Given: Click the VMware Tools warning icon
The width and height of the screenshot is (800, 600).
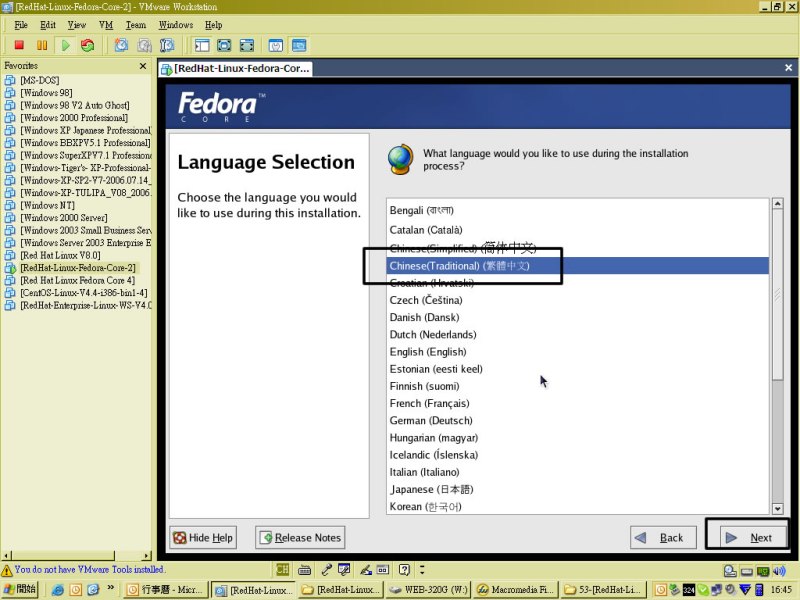Looking at the screenshot, I should pyautogui.click(x=7, y=570).
